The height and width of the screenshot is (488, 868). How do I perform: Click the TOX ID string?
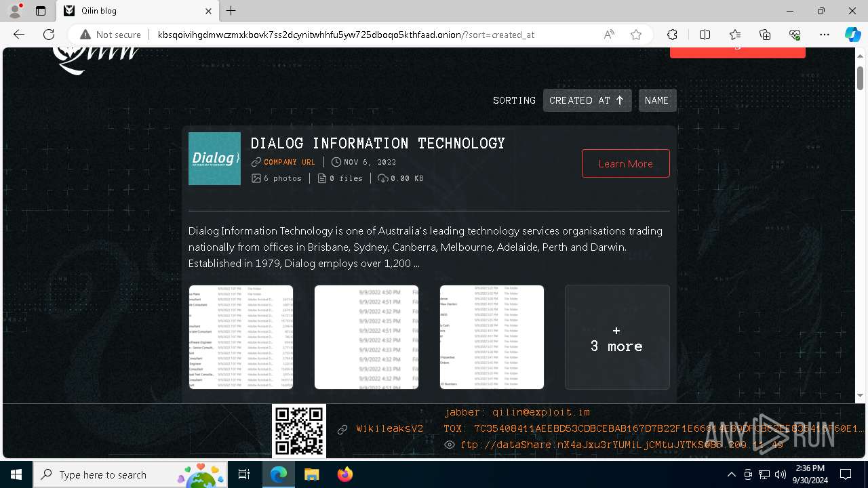[654, 428]
